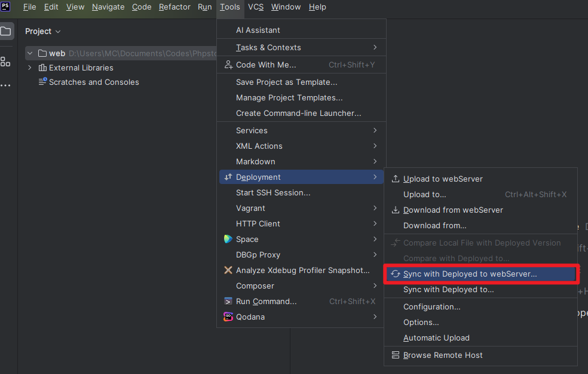Screen dimensions: 588x374
Task: Click the Scratches and Consoles icon
Action: point(43,81)
